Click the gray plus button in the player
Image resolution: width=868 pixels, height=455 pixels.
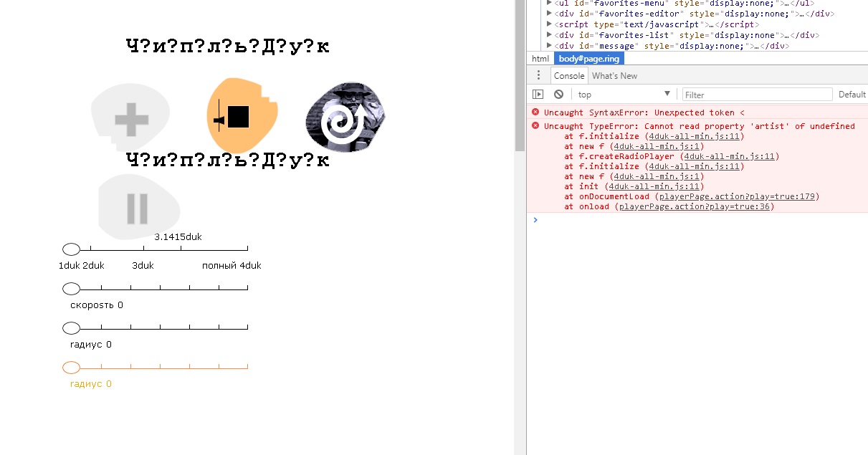pyautogui.click(x=130, y=119)
